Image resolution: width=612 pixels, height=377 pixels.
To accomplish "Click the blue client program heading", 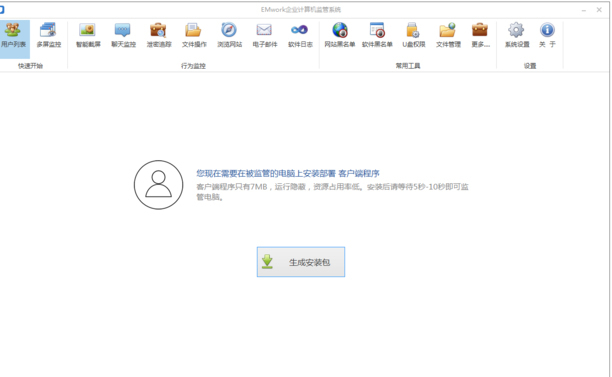I will [x=288, y=173].
